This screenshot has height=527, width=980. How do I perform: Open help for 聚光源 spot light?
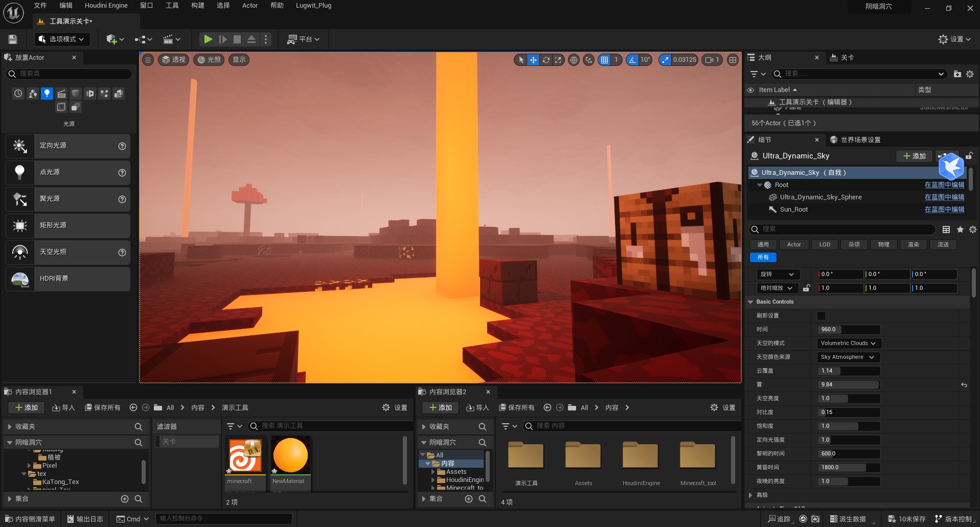coord(122,199)
